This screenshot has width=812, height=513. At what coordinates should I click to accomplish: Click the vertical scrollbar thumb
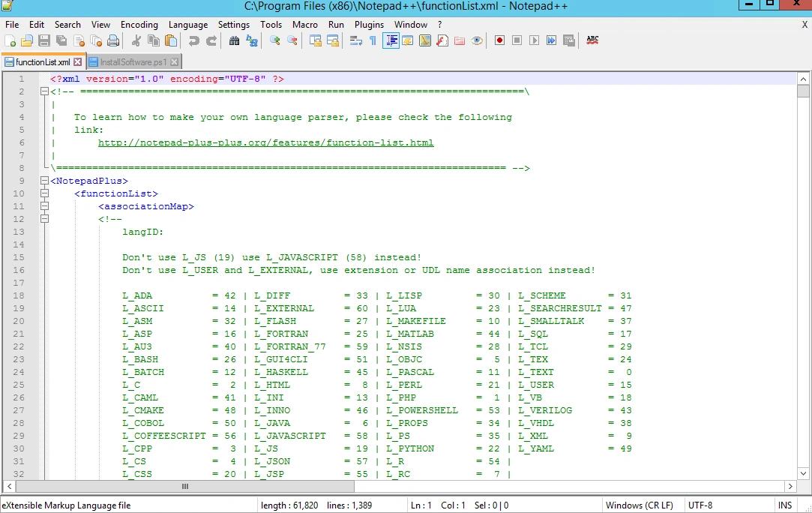tap(803, 91)
